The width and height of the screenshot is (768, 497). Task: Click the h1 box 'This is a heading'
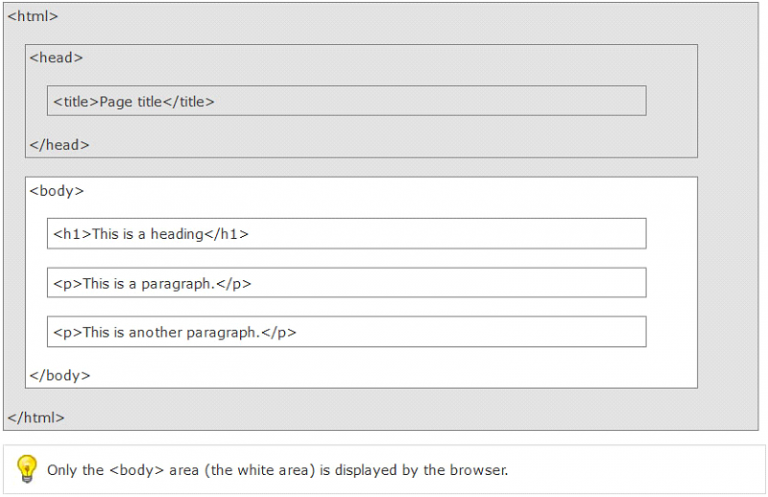click(347, 234)
